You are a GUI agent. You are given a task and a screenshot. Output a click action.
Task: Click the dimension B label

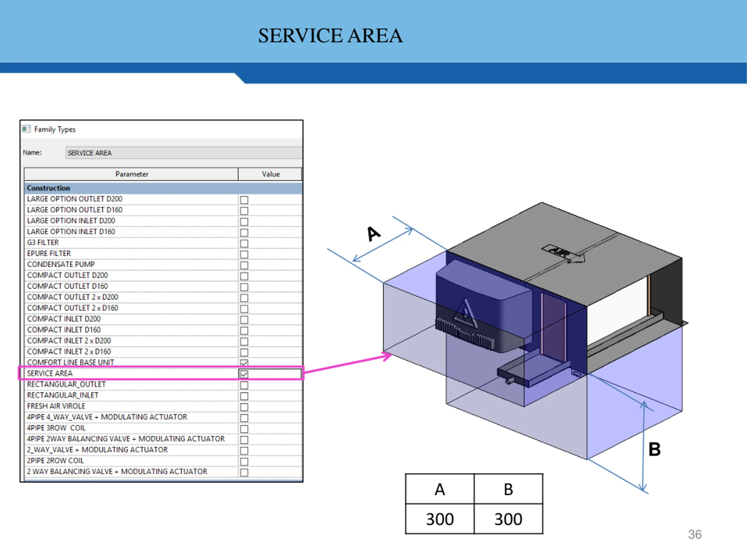coord(655,449)
